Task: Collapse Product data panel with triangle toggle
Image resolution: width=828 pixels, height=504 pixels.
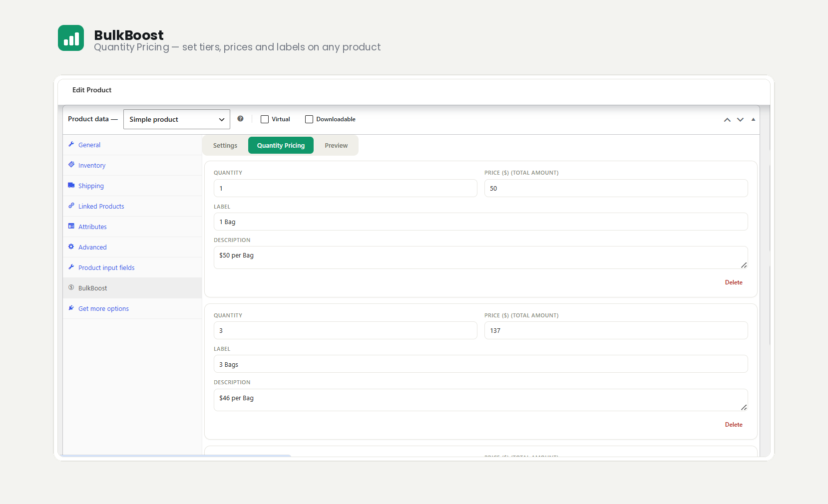Action: tap(753, 120)
